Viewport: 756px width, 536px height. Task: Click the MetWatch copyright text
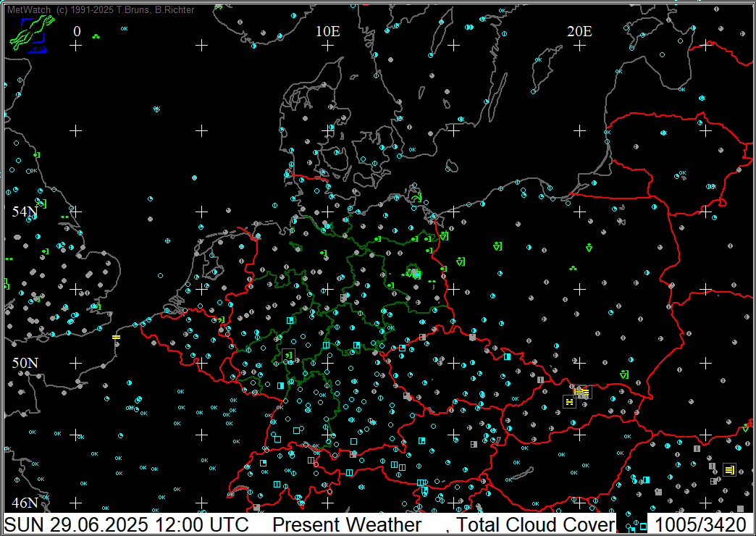pyautogui.click(x=101, y=9)
